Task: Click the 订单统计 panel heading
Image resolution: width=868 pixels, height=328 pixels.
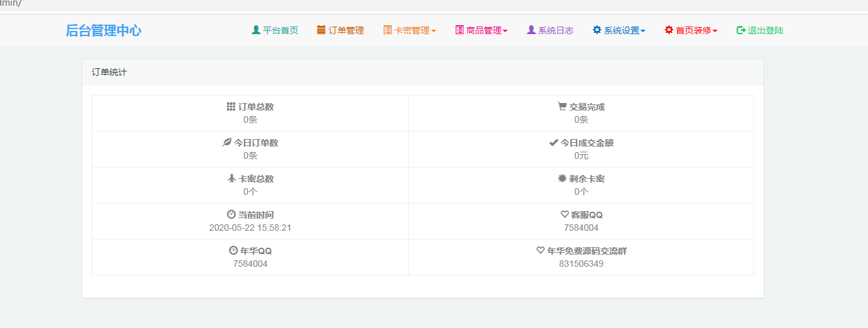Action: point(109,73)
